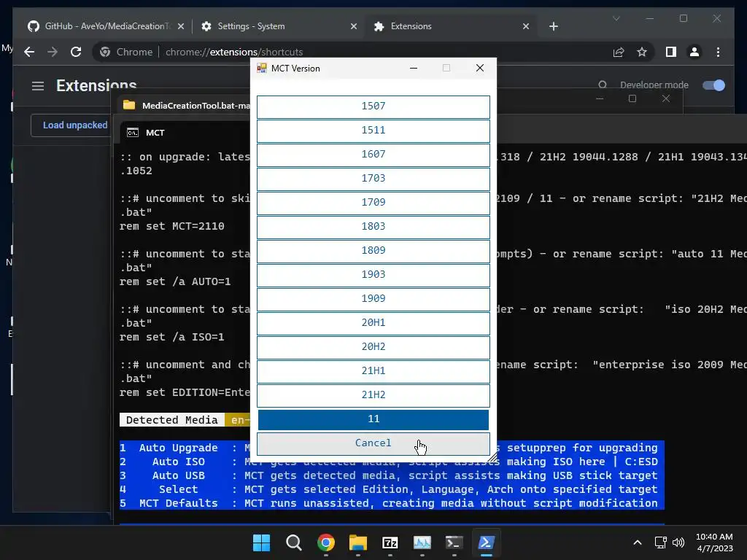Image resolution: width=747 pixels, height=560 pixels.
Task: Open the Chrome profile menu
Action: [694, 52]
